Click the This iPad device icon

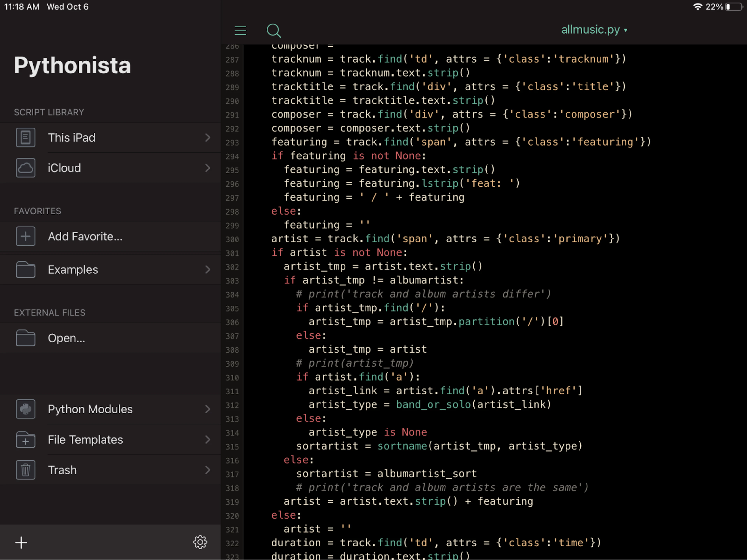click(x=25, y=138)
